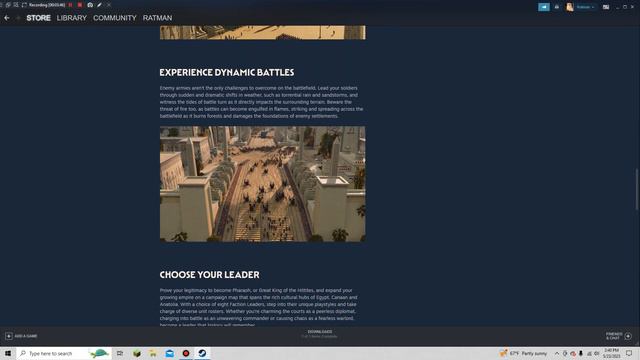
Task: Switch to Big Picture mode icon
Action: coord(606,7)
